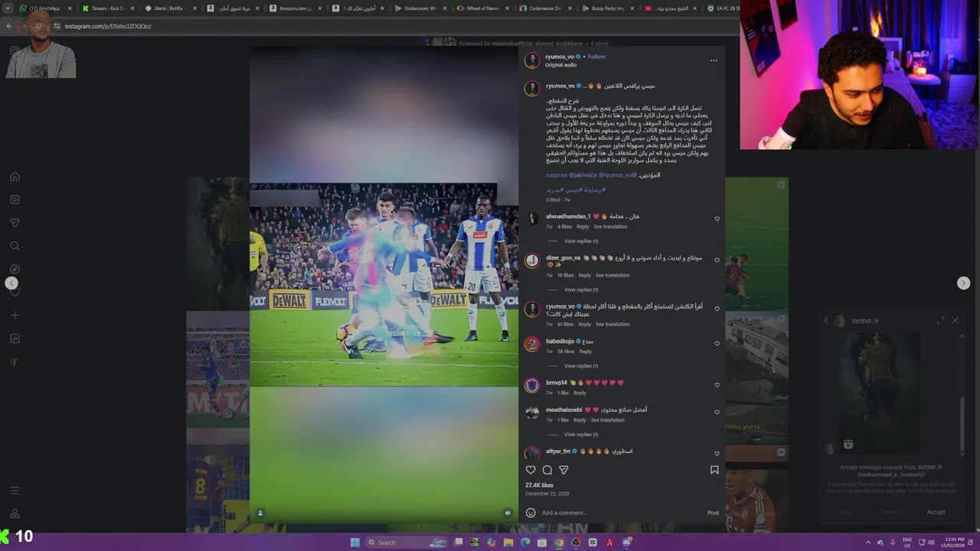Open Windows Start menu
This screenshot has height=551, width=980.
(354, 543)
